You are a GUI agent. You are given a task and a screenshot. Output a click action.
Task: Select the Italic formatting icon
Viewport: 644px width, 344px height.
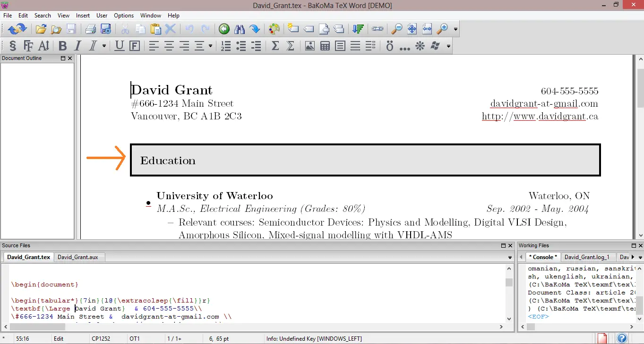77,46
